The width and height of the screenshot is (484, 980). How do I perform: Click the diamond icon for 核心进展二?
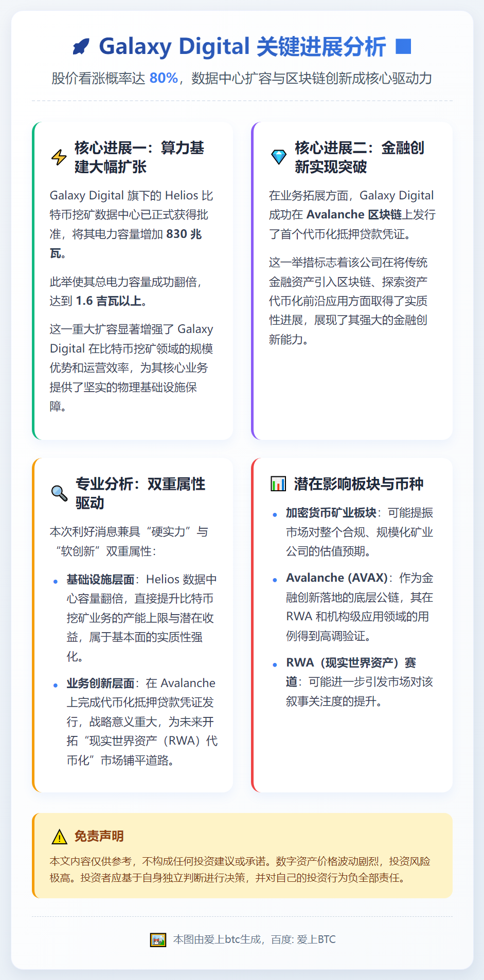click(279, 157)
